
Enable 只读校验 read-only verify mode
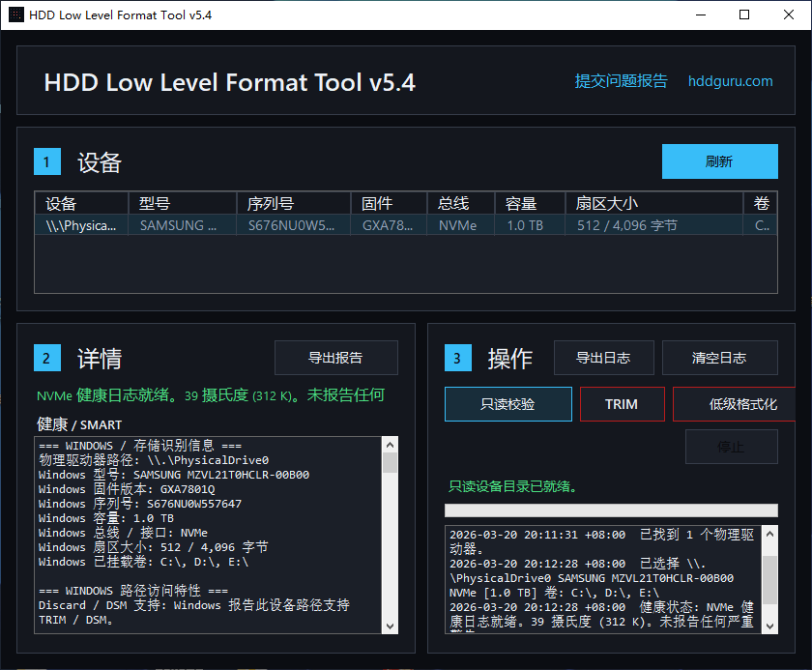(507, 404)
